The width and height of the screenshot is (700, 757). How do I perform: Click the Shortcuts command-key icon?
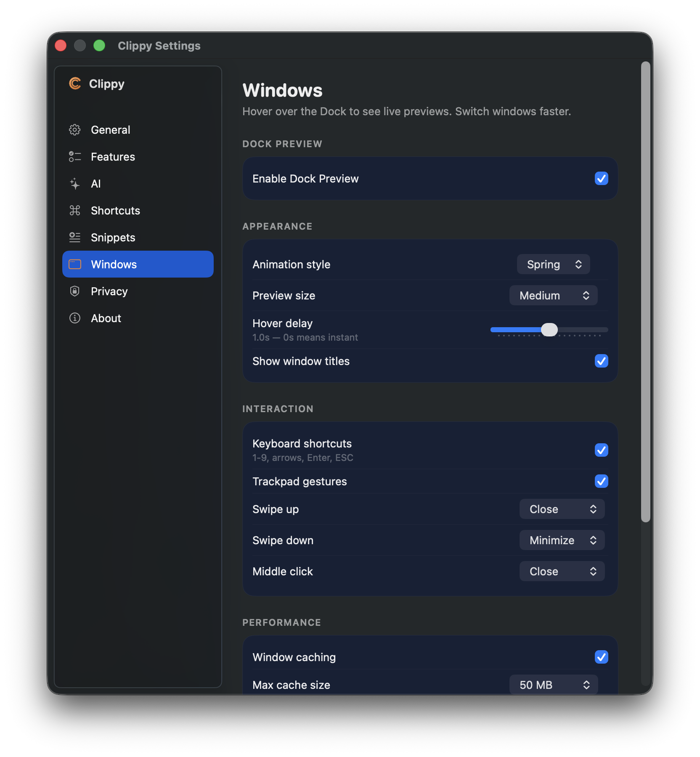75,211
